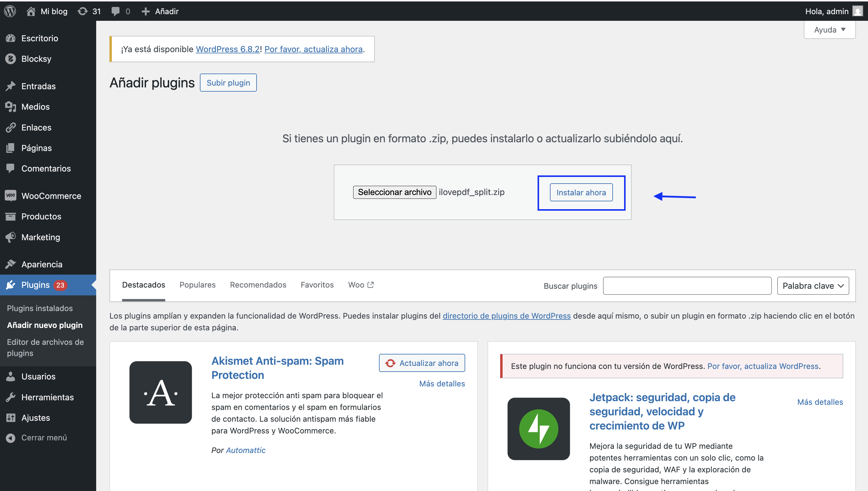Viewport: 868px width, 491px height.
Task: Open the Palabra clave dropdown
Action: click(x=813, y=286)
